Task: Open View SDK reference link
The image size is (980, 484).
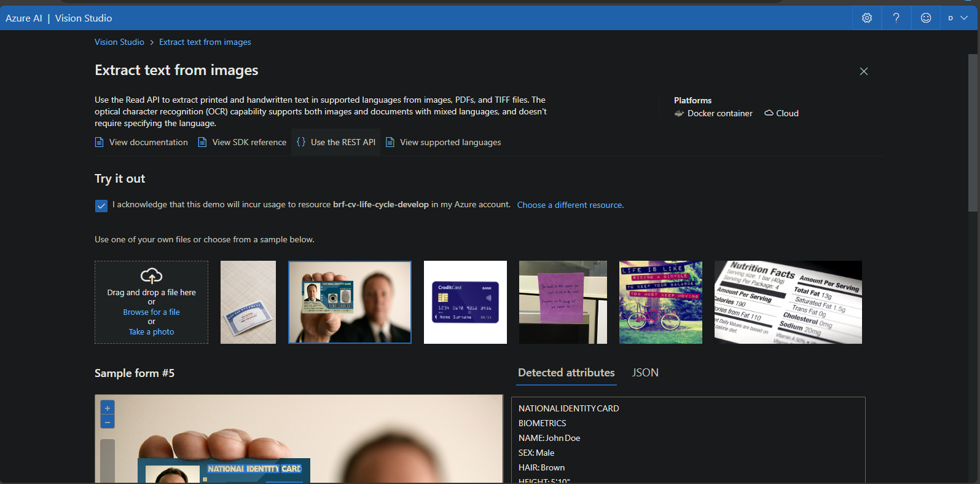Action: click(242, 142)
